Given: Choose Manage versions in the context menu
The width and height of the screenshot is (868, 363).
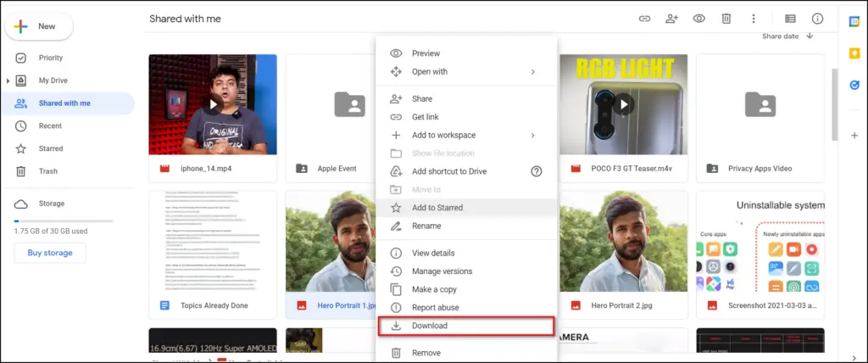Looking at the screenshot, I should (x=466, y=271).
